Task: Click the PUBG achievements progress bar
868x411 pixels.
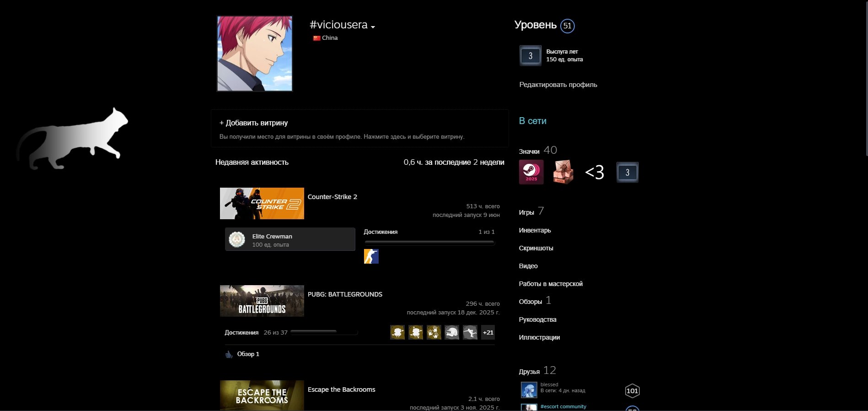Action: tap(324, 332)
